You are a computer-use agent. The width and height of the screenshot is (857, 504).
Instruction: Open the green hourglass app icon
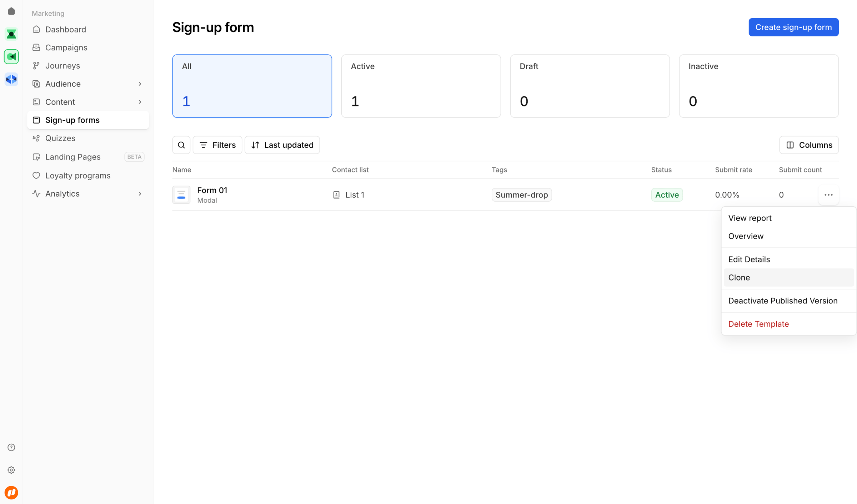click(11, 34)
